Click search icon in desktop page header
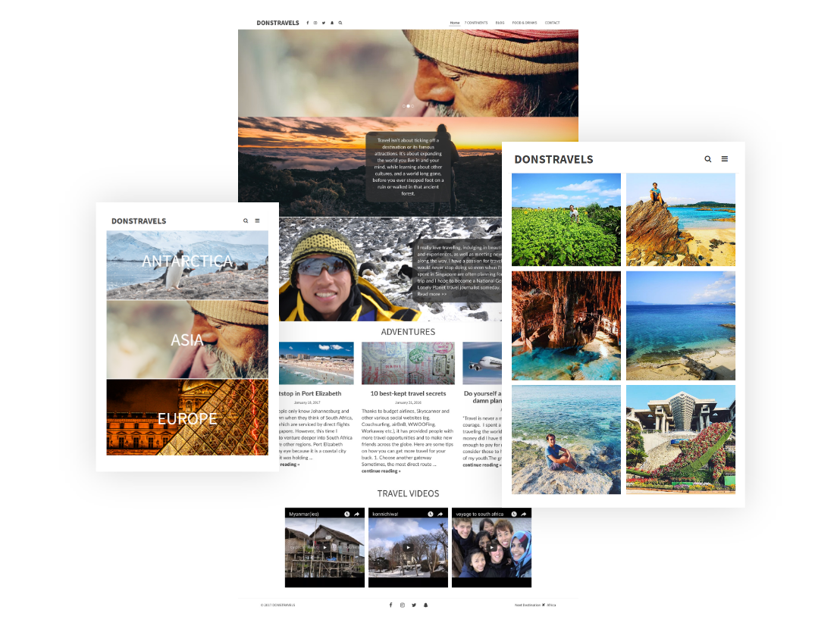 pyautogui.click(x=340, y=23)
